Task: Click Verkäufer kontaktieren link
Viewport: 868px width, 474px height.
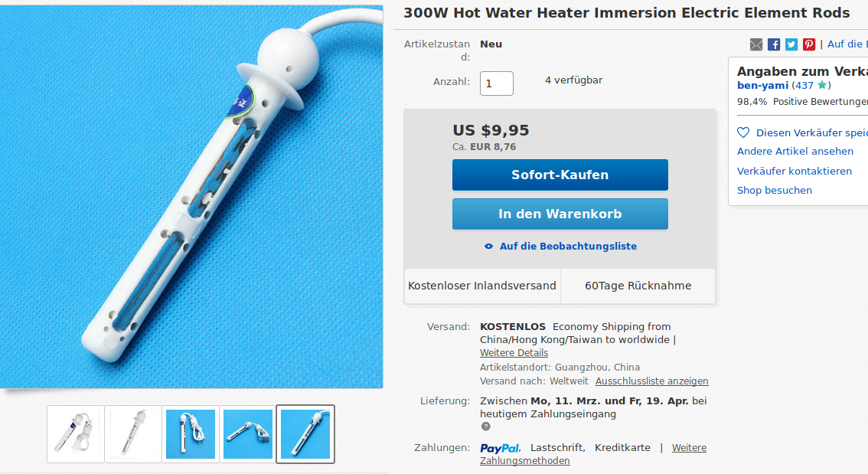Action: (x=794, y=171)
